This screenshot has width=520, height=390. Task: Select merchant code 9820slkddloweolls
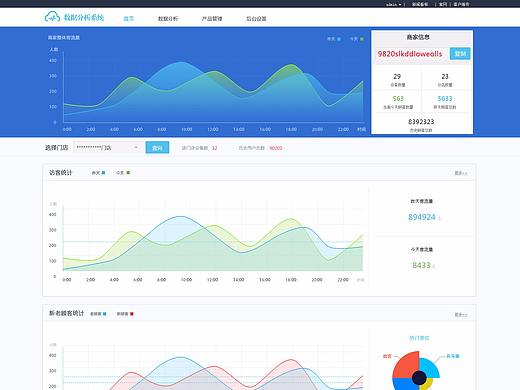(x=410, y=54)
